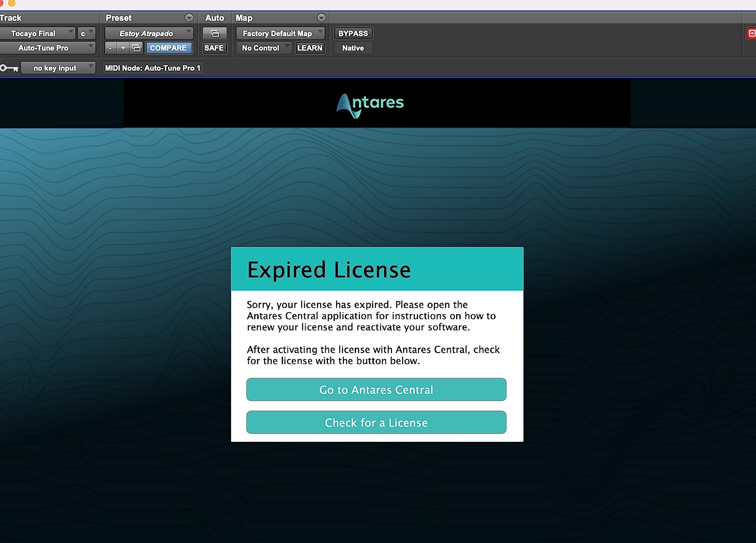756x543 pixels.
Task: Open the Map section circular menu arrow
Action: point(322,18)
